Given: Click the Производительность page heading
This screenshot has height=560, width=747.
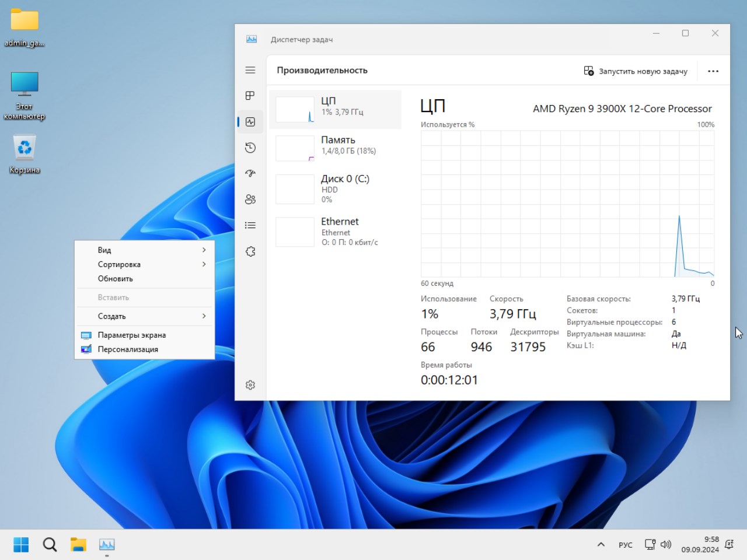Looking at the screenshot, I should (322, 70).
